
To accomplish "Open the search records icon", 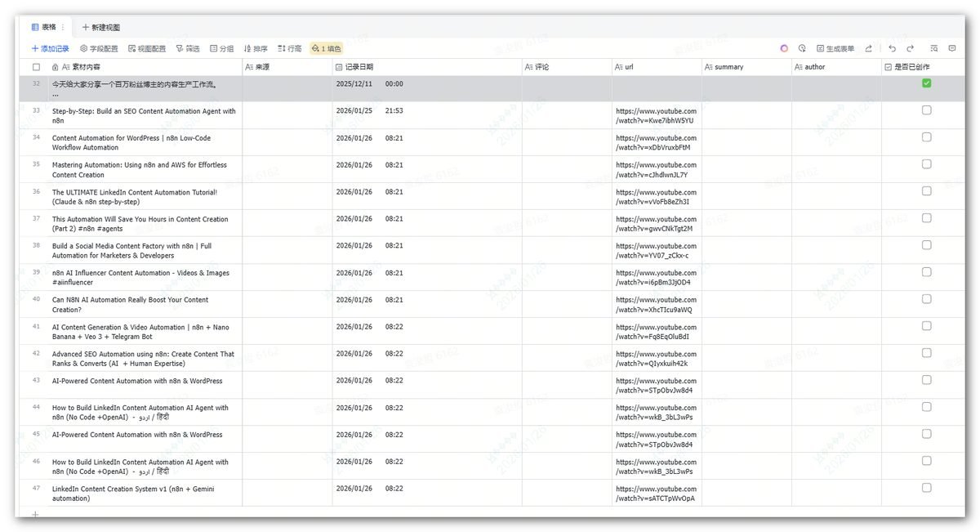I will click(934, 48).
